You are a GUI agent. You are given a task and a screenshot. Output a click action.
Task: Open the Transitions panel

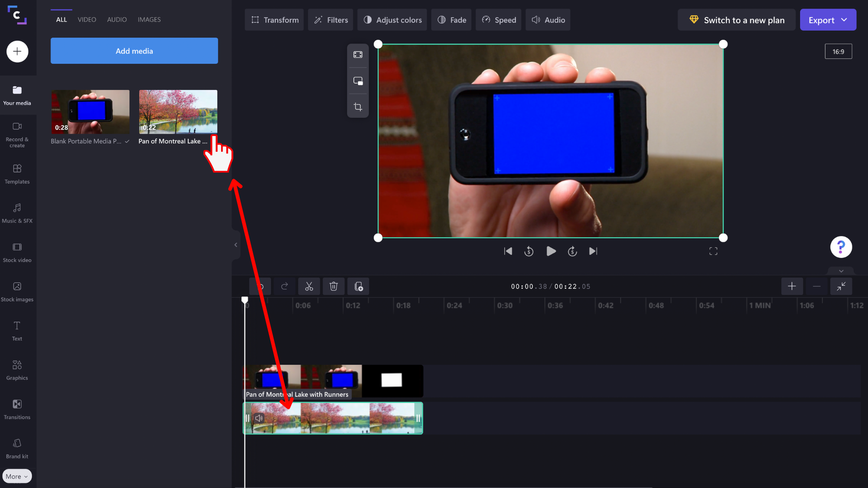click(x=17, y=409)
